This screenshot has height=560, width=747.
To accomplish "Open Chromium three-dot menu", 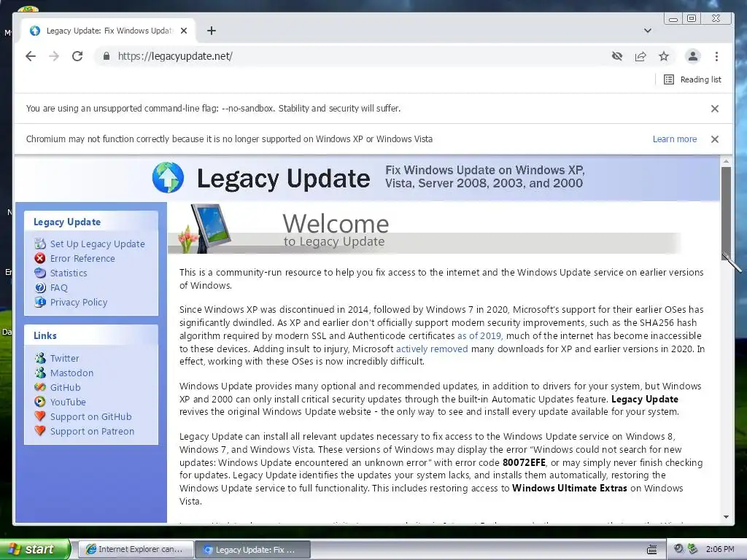I will click(x=716, y=56).
